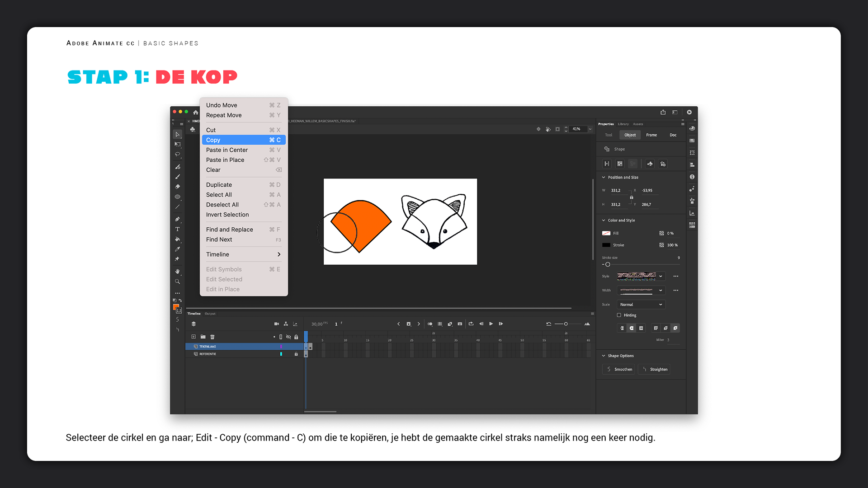The width and height of the screenshot is (868, 488).
Task: Toggle hide all layers eye icon
Action: [288, 337]
